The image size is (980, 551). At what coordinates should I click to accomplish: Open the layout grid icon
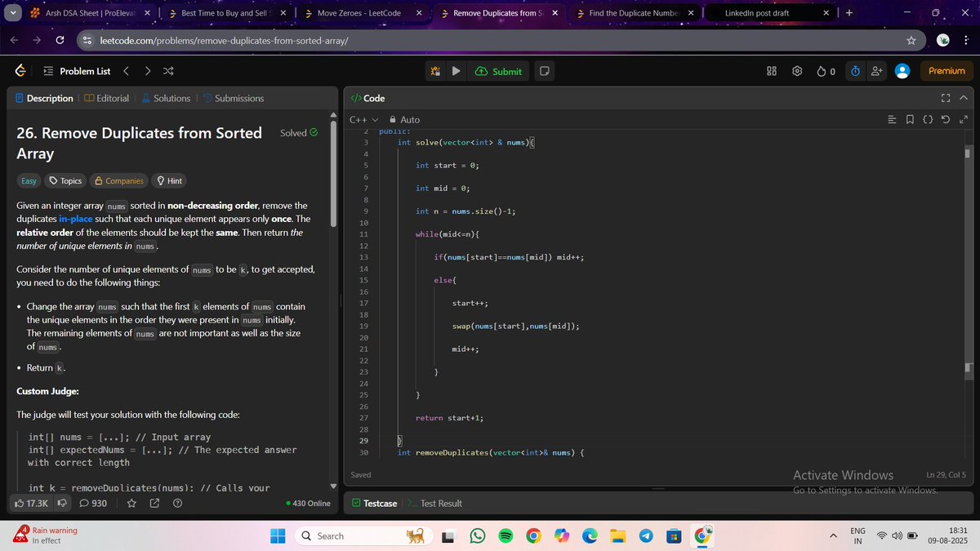point(772,71)
